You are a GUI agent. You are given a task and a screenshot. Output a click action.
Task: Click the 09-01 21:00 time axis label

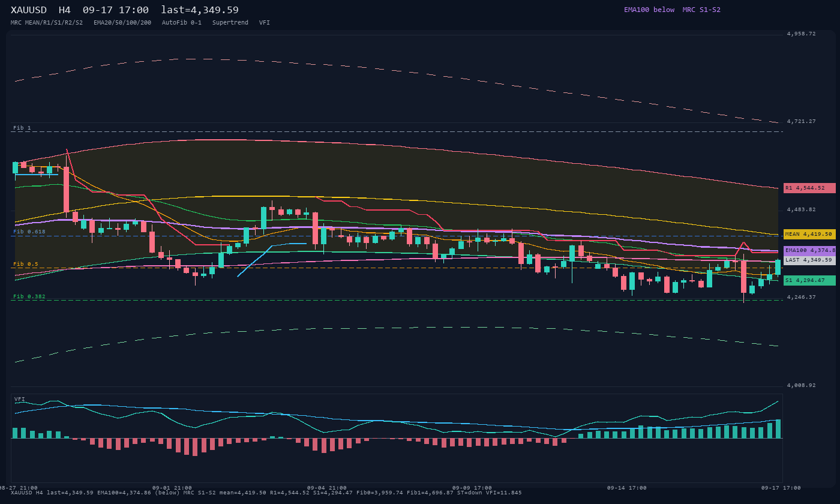pyautogui.click(x=172, y=488)
